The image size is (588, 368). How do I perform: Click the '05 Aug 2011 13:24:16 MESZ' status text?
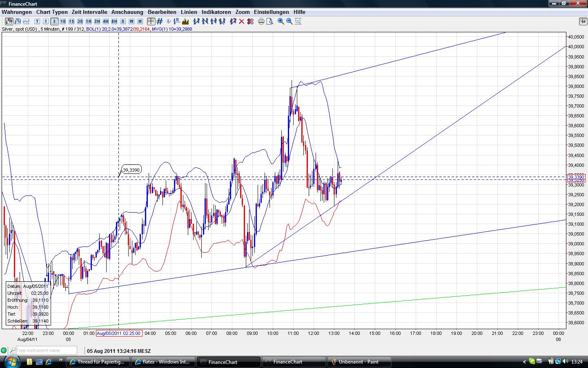pyautogui.click(x=119, y=351)
